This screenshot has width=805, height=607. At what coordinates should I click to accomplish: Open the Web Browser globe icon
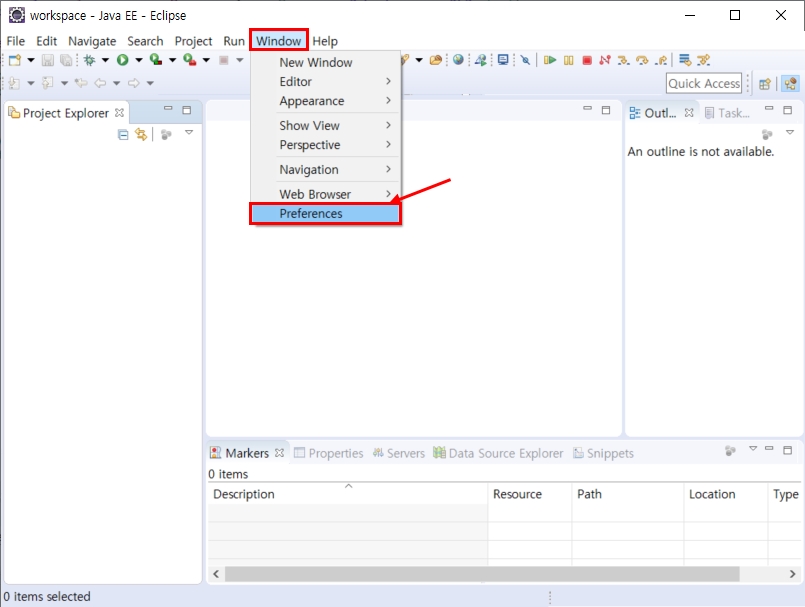point(458,60)
